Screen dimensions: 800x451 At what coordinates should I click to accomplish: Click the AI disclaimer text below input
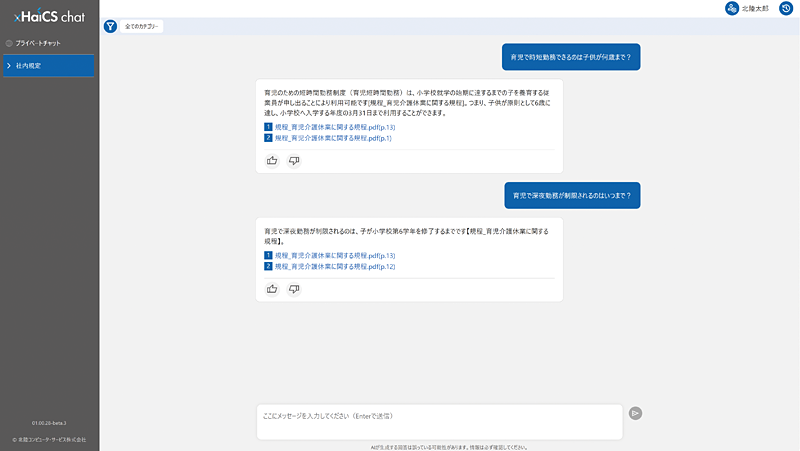click(x=449, y=447)
